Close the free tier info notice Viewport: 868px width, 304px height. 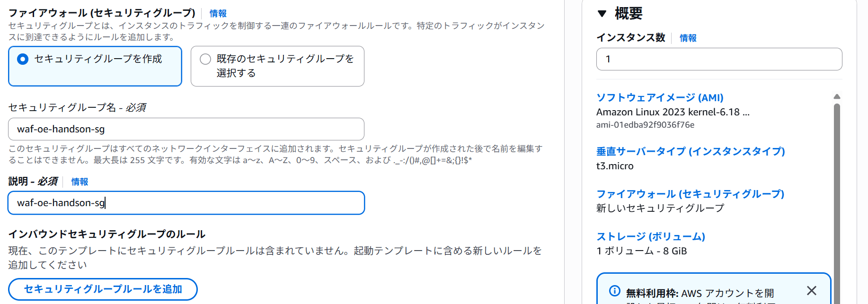812,290
